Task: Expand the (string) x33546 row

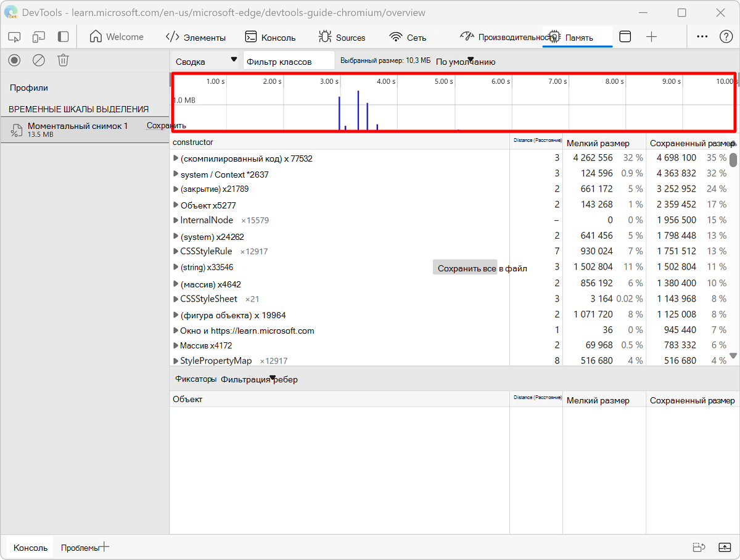Action: (x=176, y=267)
